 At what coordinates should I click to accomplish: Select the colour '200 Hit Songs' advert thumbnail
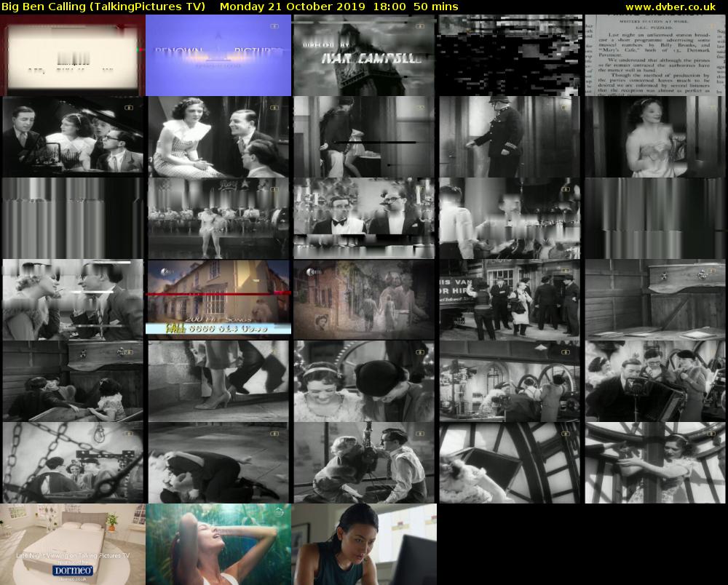[x=218, y=300]
